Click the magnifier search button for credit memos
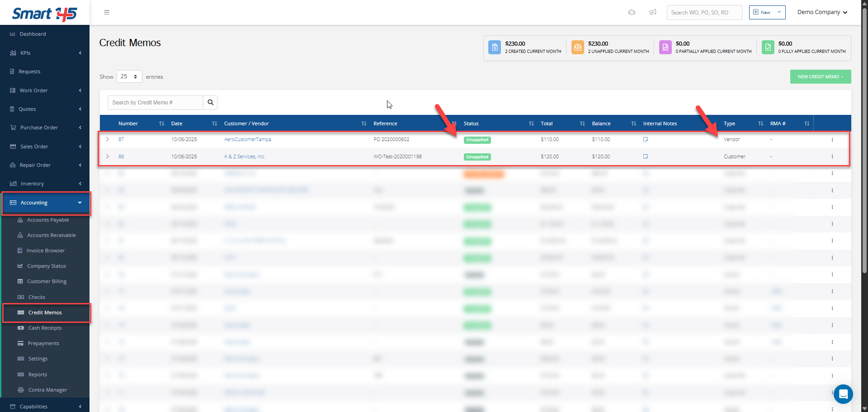The image size is (868, 412). (x=210, y=103)
